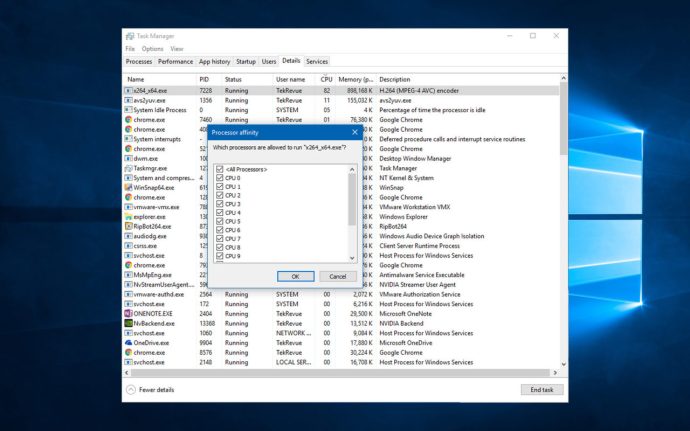Click horizontal scrollbar left arrow

[127, 373]
